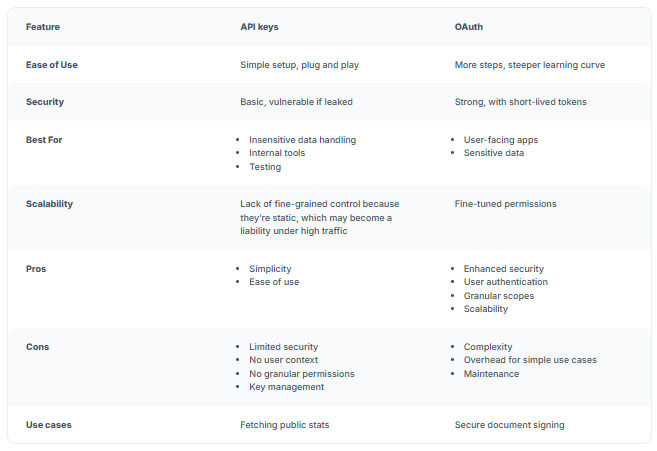The width and height of the screenshot is (657, 451).
Task: Click 'Secure document signing' cell
Action: [x=509, y=425]
